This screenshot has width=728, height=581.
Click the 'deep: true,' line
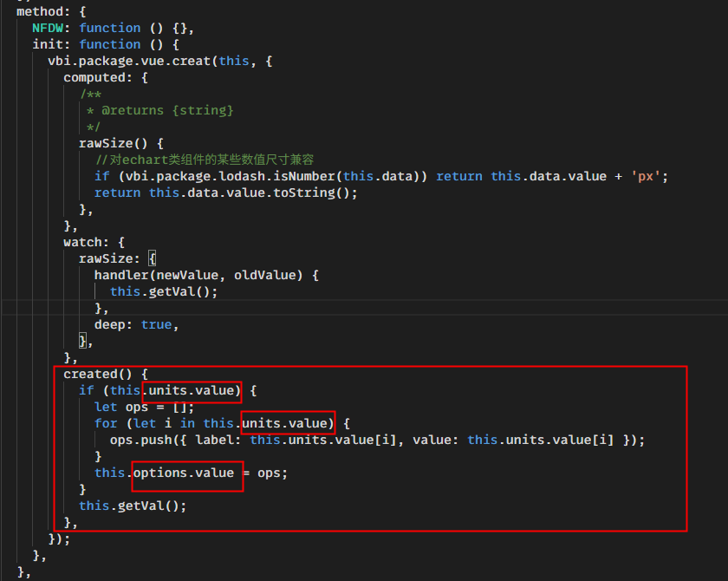(x=137, y=324)
